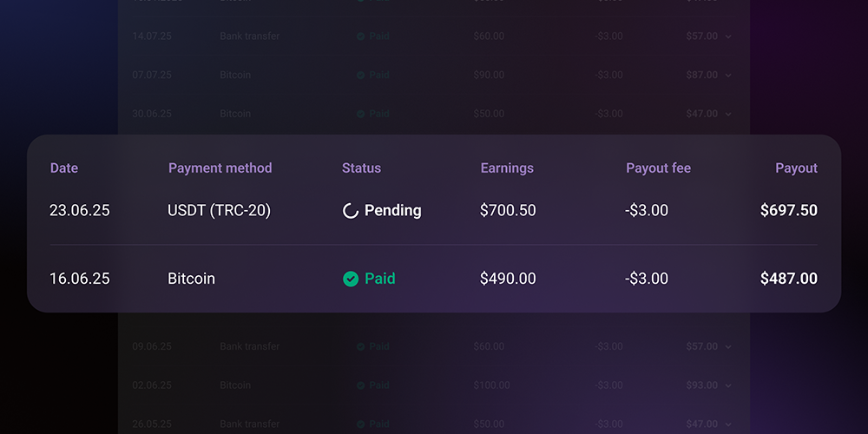Click the Paid check icon on 02.06.25 row
Image resolution: width=868 pixels, height=434 pixels.
360,385
